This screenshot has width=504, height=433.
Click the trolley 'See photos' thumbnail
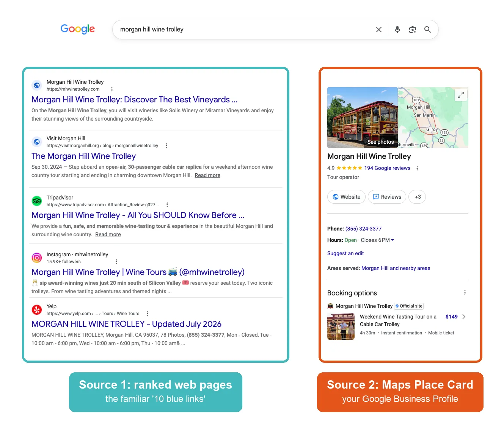point(362,118)
